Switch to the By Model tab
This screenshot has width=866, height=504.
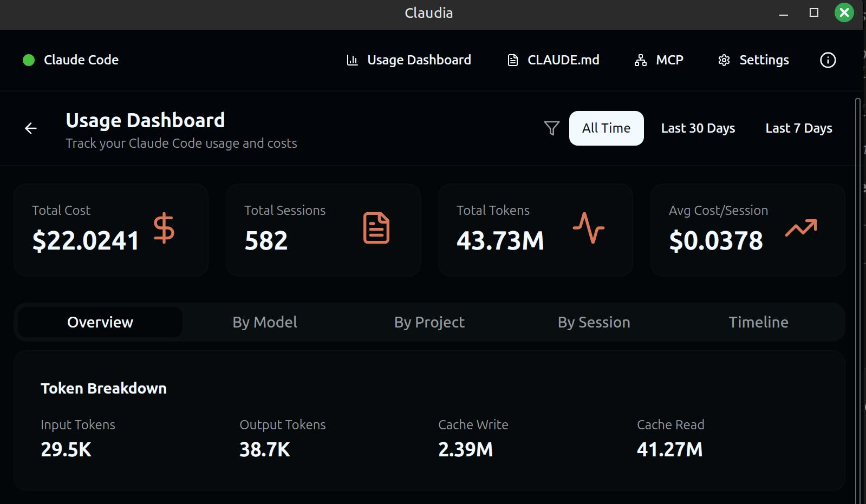tap(265, 322)
